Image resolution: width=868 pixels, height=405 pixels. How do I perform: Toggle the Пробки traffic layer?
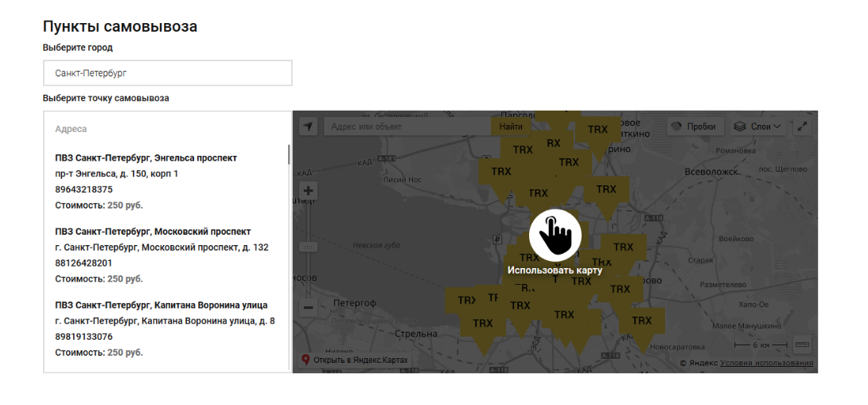pyautogui.click(x=696, y=127)
